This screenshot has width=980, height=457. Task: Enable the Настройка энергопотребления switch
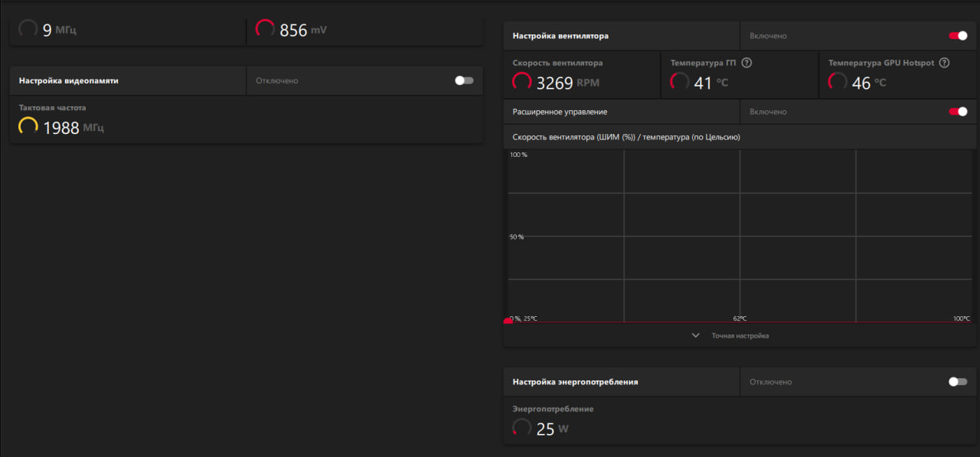(958, 381)
